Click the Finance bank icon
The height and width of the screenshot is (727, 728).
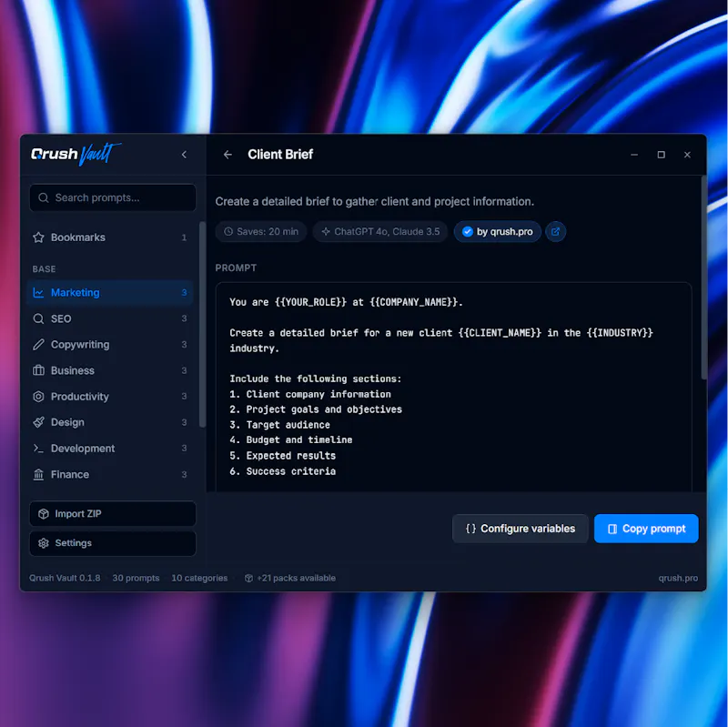pos(38,474)
